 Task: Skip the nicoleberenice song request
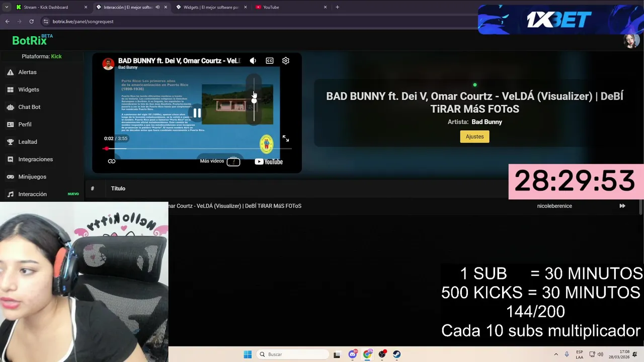tap(622, 206)
